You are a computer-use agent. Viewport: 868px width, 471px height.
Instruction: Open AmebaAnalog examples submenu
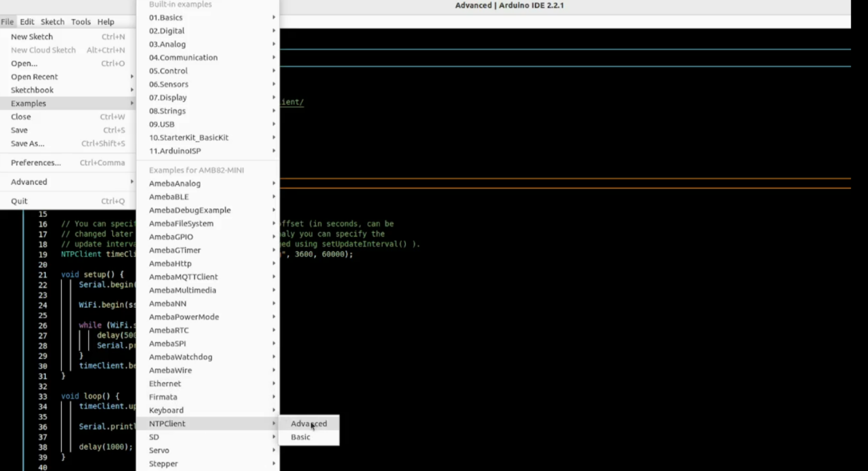[208, 183]
